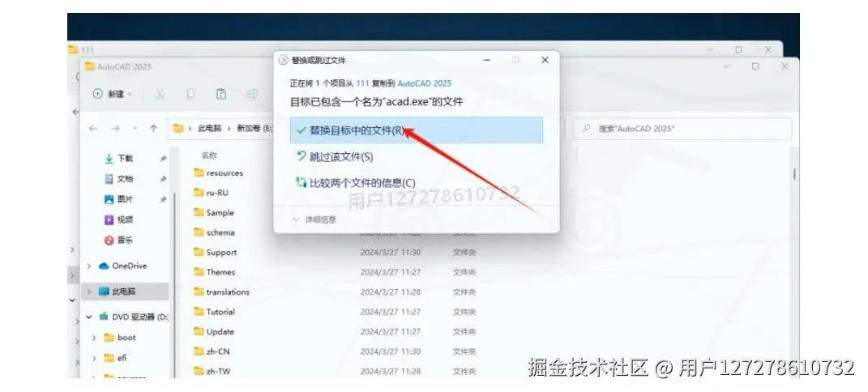Minimize the 替换或跳过文件 dialog
The image size is (868, 392).
pyautogui.click(x=485, y=60)
